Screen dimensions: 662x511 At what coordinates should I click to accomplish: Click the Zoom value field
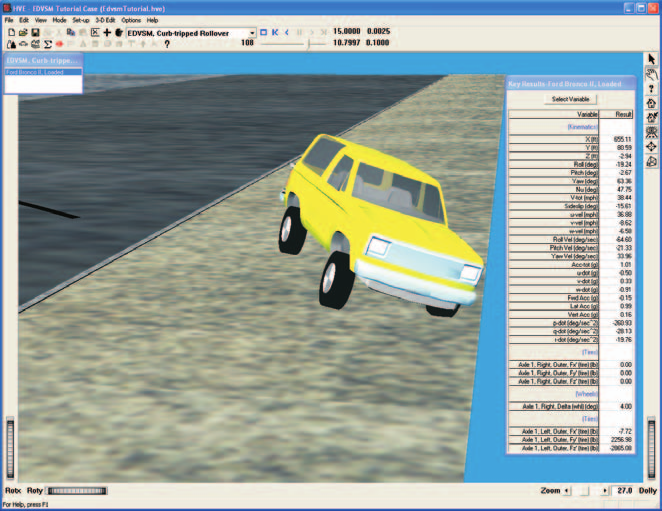(x=624, y=490)
